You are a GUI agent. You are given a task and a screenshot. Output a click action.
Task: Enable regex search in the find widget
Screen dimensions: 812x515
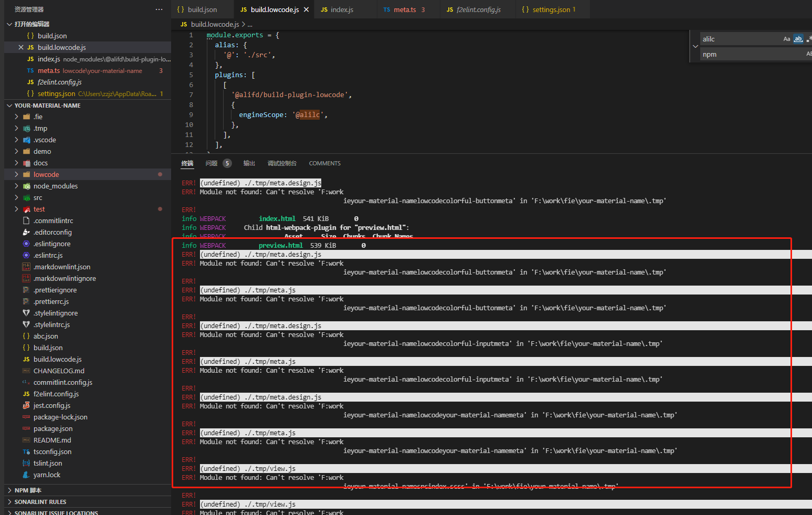click(809, 38)
